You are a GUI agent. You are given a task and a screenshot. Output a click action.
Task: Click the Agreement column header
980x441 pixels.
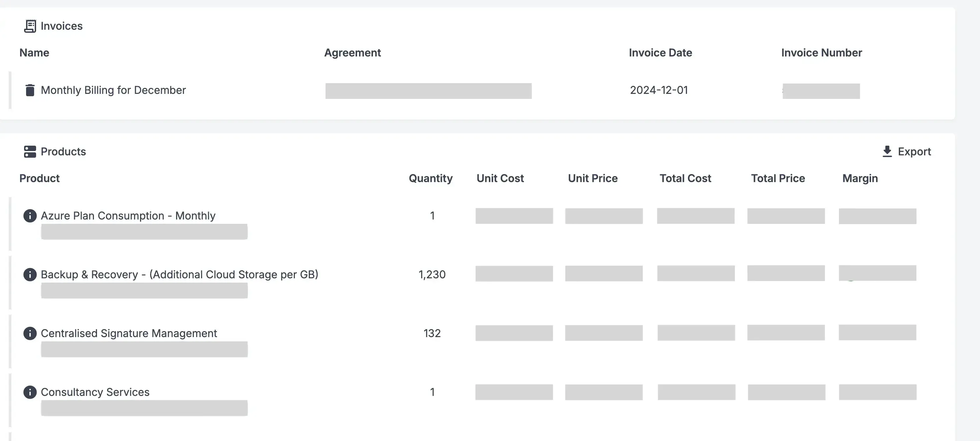[x=352, y=52]
